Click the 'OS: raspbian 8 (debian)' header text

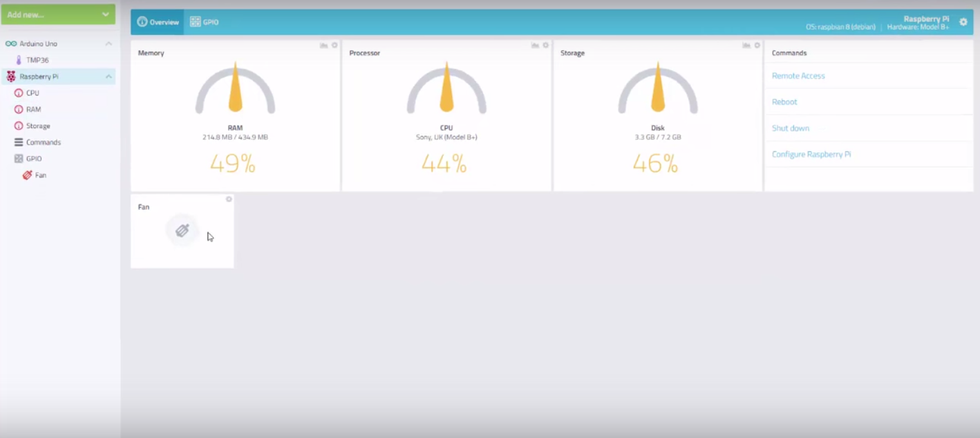[841, 27]
